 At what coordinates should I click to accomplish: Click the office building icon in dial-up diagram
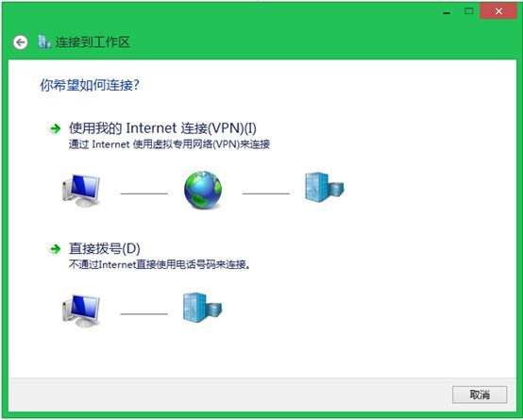(202, 308)
